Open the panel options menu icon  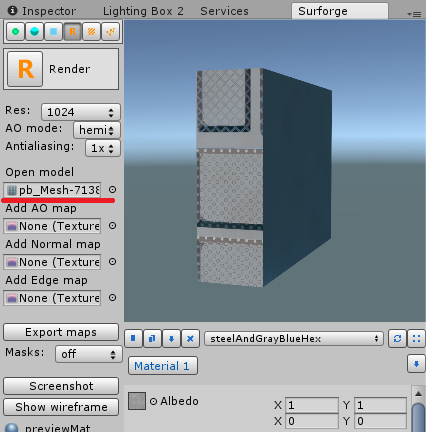point(414,14)
